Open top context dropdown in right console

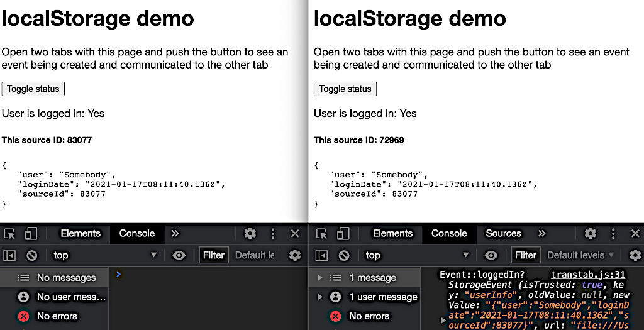(418, 255)
